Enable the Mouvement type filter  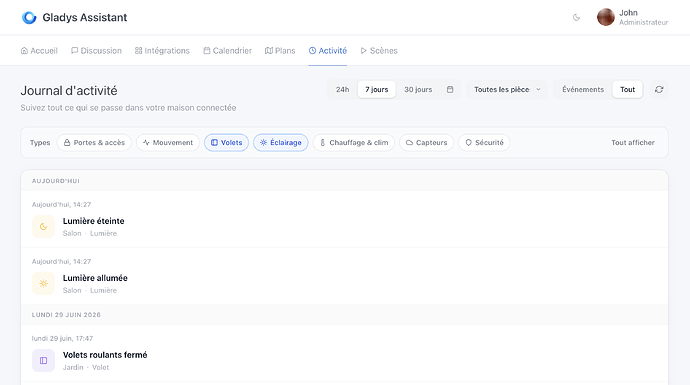(x=168, y=143)
